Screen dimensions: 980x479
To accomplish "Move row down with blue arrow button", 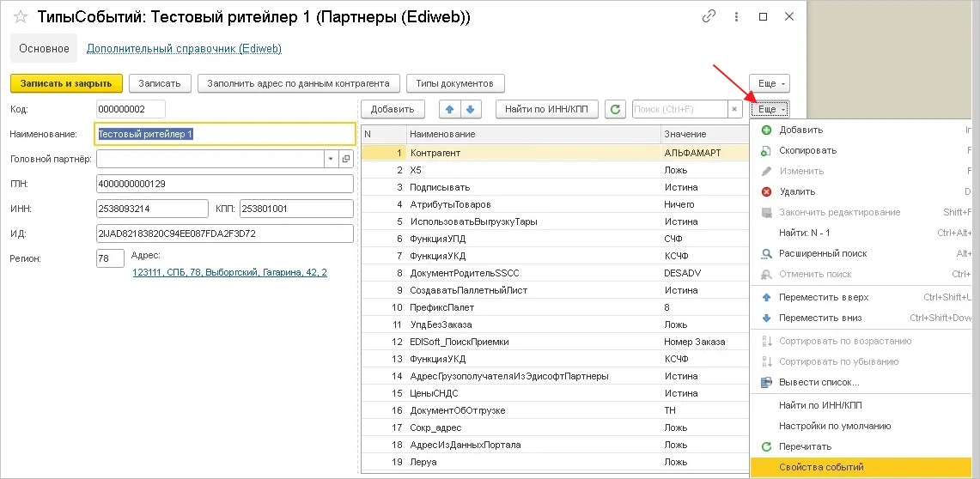I will coord(472,109).
